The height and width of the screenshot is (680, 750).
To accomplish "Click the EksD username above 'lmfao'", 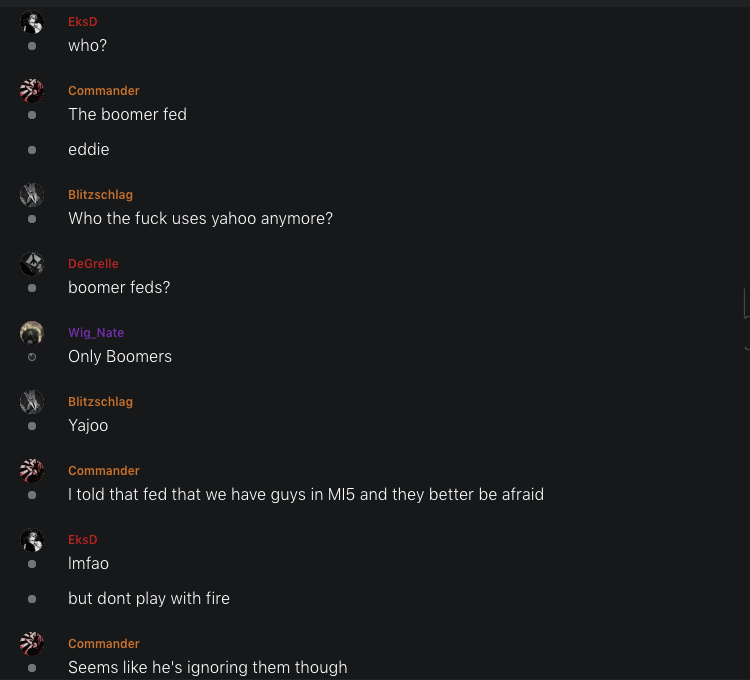I will [83, 540].
